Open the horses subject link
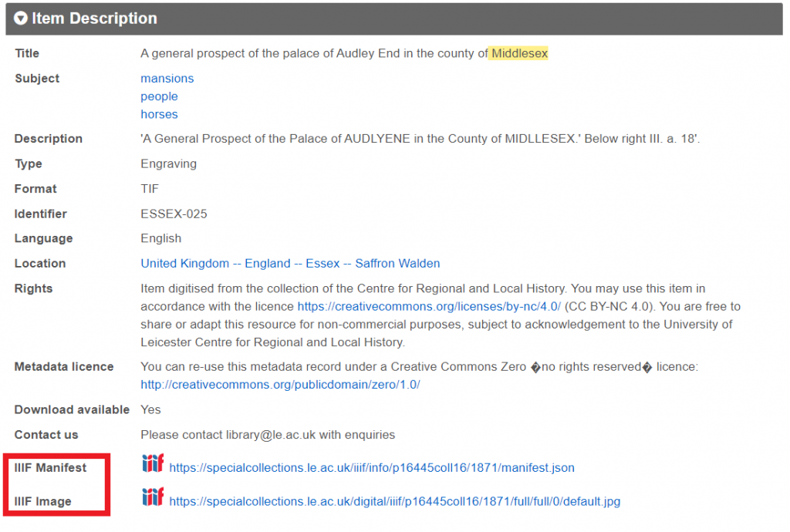790x532 pixels. 159,115
